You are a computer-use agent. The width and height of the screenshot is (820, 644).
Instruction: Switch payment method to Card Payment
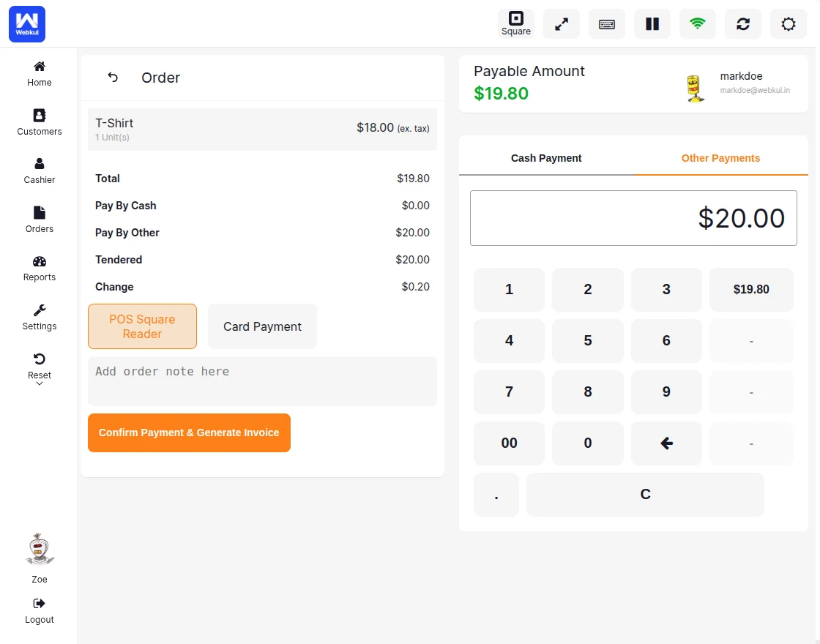point(262,326)
